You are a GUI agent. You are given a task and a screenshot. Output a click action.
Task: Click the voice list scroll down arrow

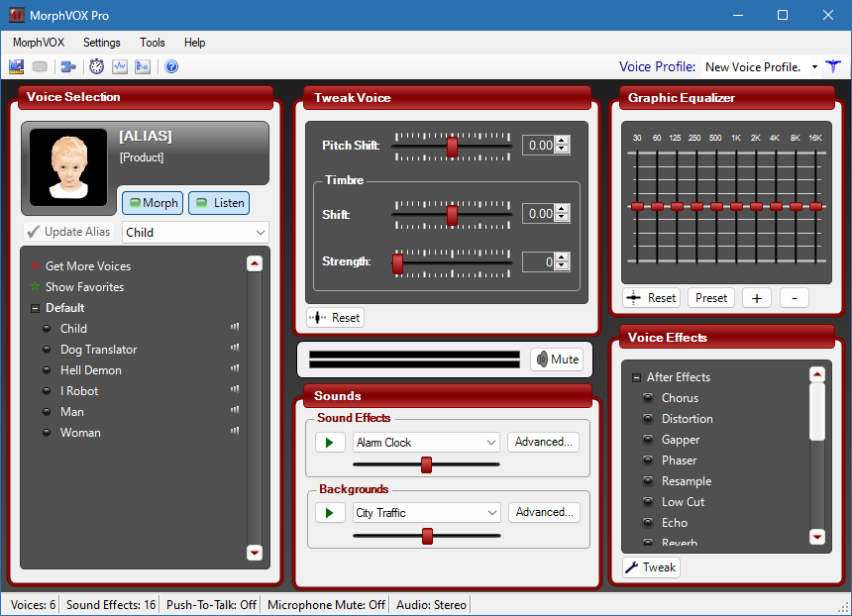pos(255,553)
